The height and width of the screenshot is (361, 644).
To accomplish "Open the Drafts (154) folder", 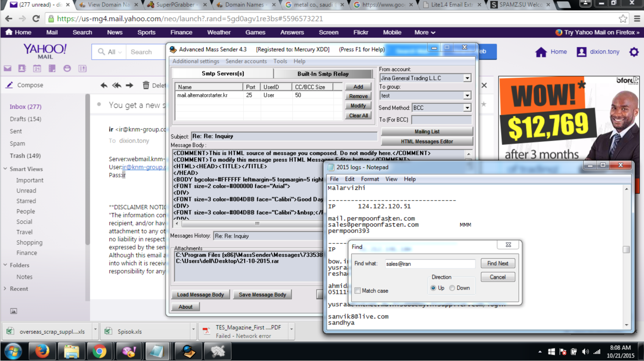I will (x=26, y=119).
